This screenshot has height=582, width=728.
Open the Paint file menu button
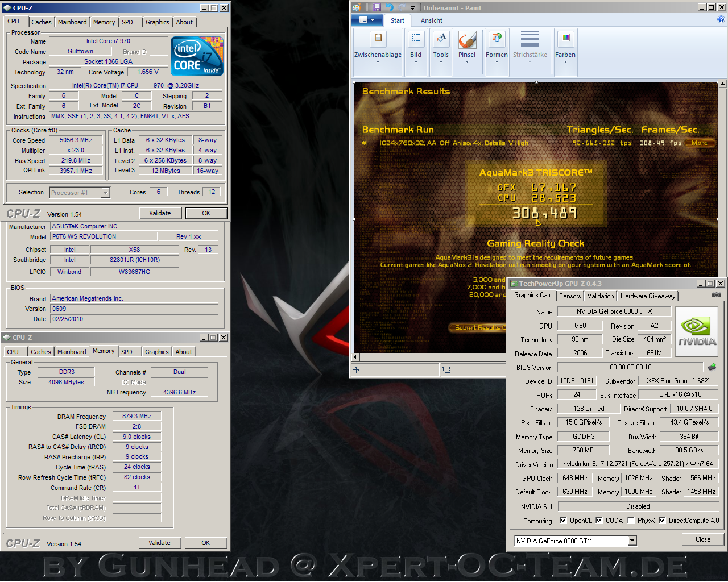tap(367, 20)
